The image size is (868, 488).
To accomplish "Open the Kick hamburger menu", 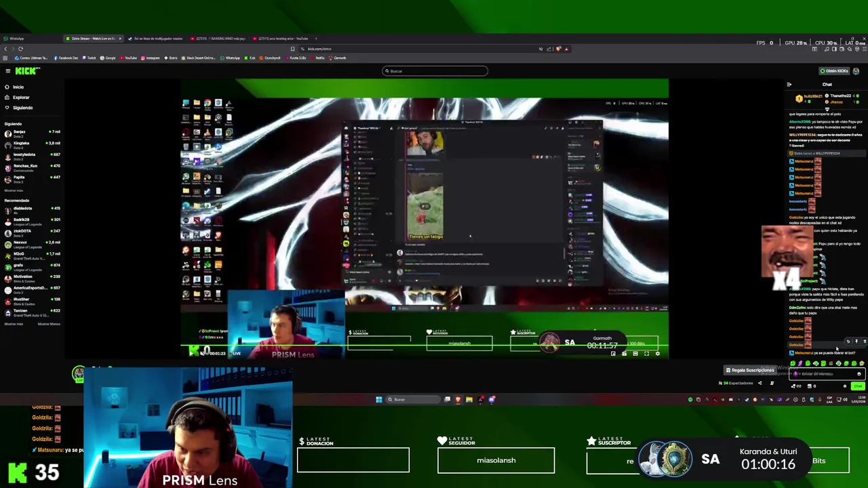I will [7, 71].
